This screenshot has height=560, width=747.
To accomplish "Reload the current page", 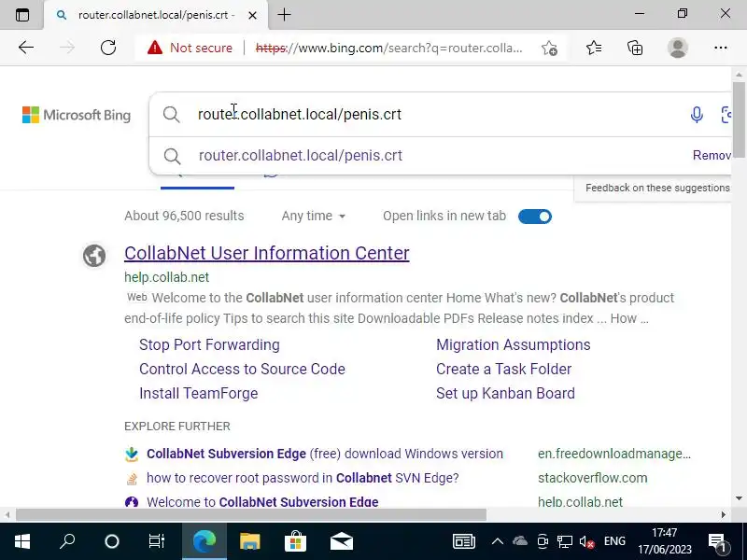I will [x=108, y=48].
